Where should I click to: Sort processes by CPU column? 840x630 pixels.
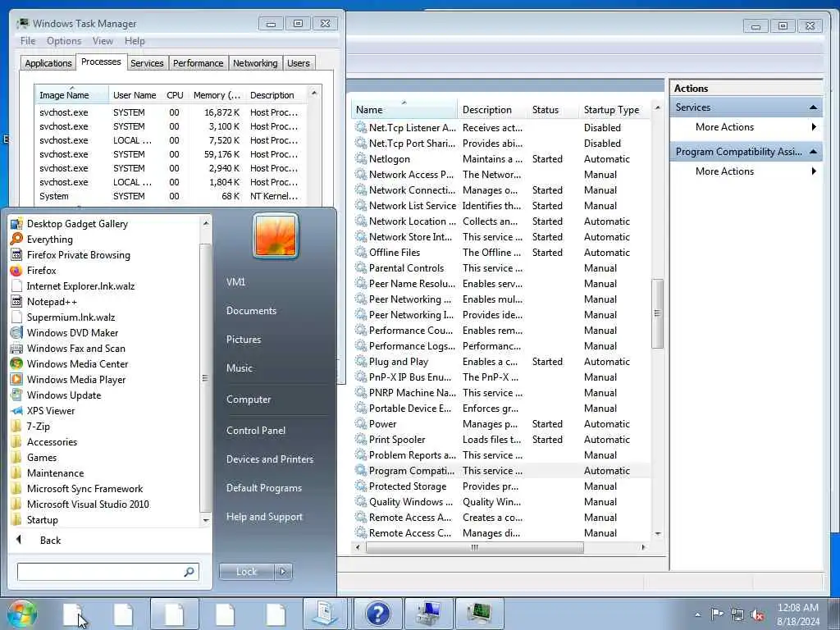pyautogui.click(x=175, y=95)
